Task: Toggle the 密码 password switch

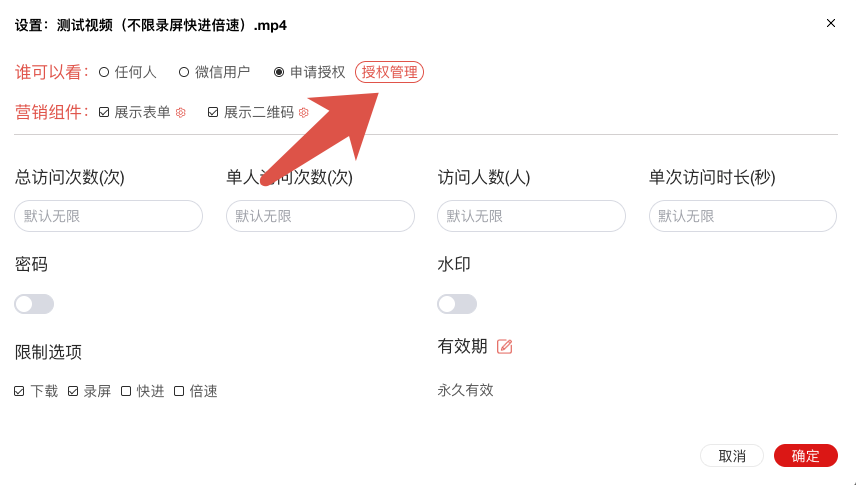Action: point(34,304)
